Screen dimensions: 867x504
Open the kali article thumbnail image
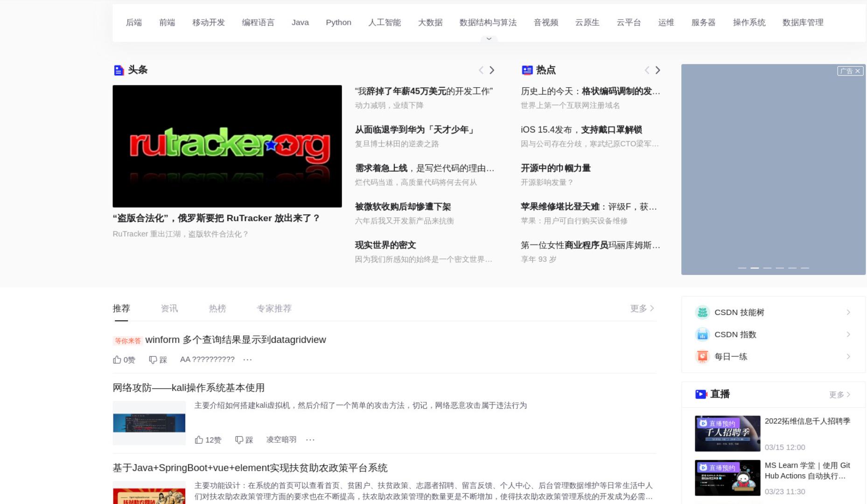pos(149,423)
